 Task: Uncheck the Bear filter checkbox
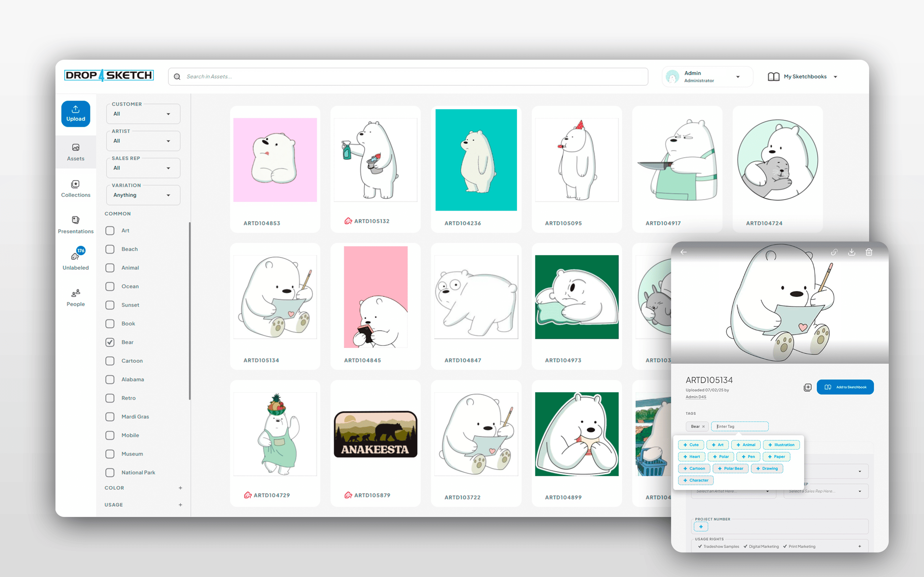[x=110, y=342]
